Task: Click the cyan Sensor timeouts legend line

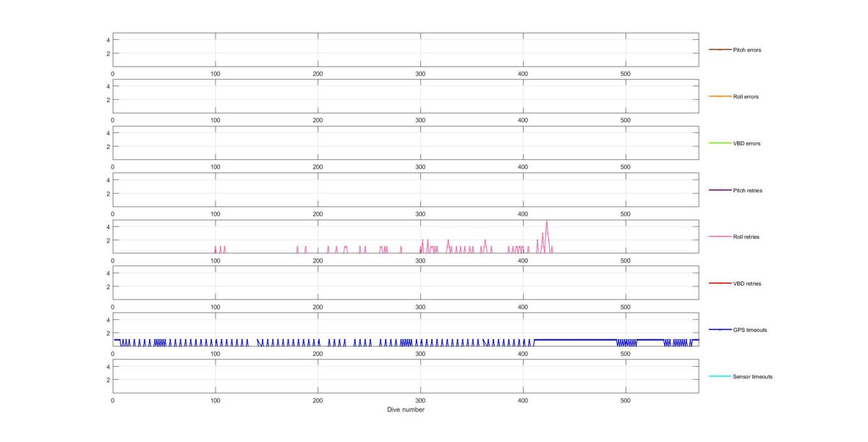Action: pyautogui.click(x=720, y=376)
